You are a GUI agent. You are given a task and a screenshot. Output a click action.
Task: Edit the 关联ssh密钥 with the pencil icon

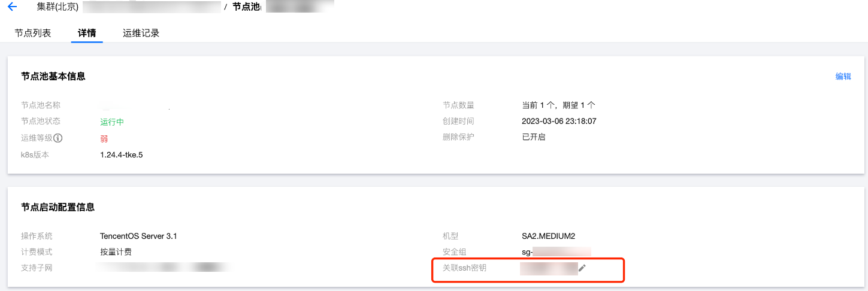click(x=582, y=268)
